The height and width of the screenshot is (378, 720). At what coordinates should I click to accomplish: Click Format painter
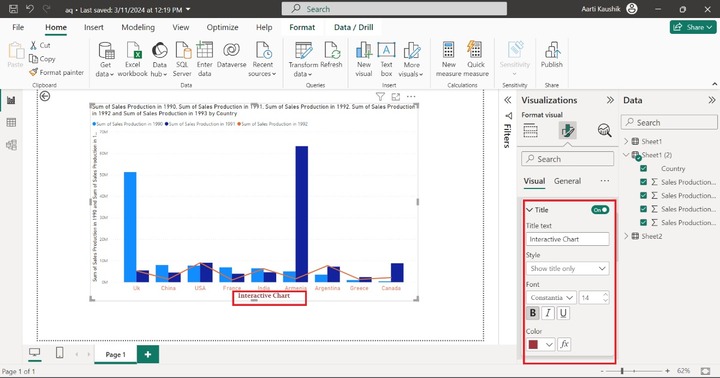click(56, 72)
